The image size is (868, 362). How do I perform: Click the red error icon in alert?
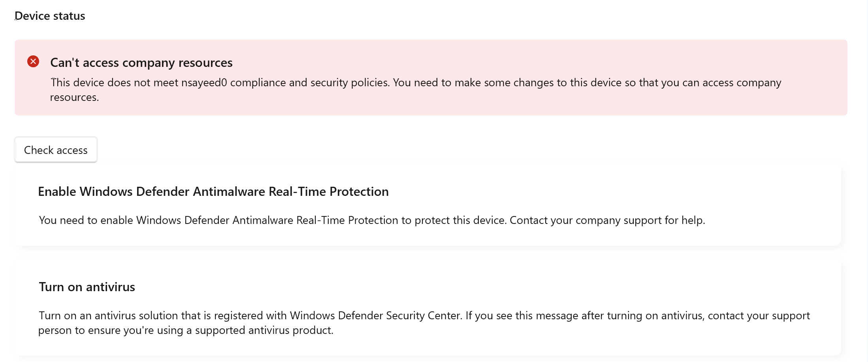coord(33,62)
